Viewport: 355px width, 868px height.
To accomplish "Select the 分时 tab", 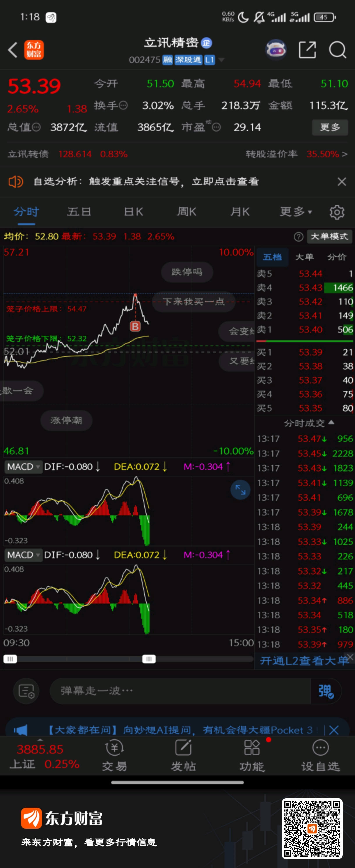I will coord(26,212).
